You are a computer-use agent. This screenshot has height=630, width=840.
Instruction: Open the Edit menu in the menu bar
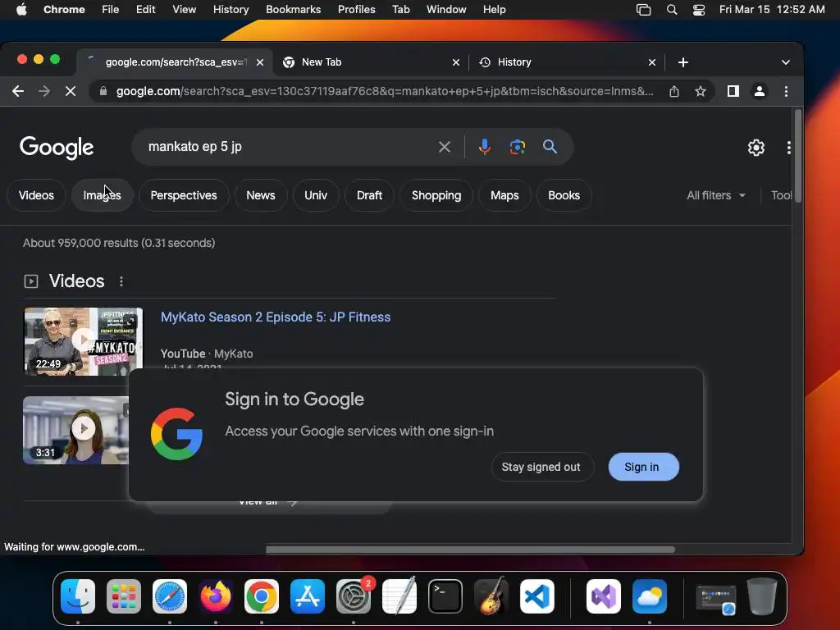[146, 10]
